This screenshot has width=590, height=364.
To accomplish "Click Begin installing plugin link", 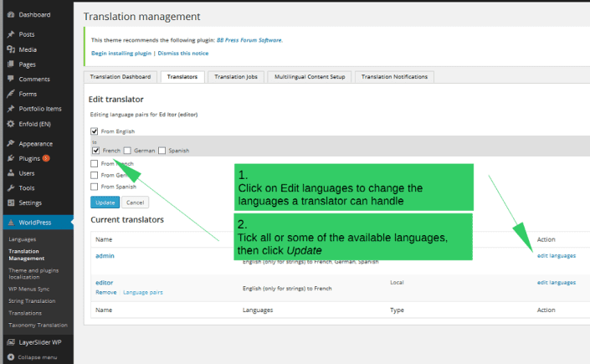I will click(x=121, y=53).
